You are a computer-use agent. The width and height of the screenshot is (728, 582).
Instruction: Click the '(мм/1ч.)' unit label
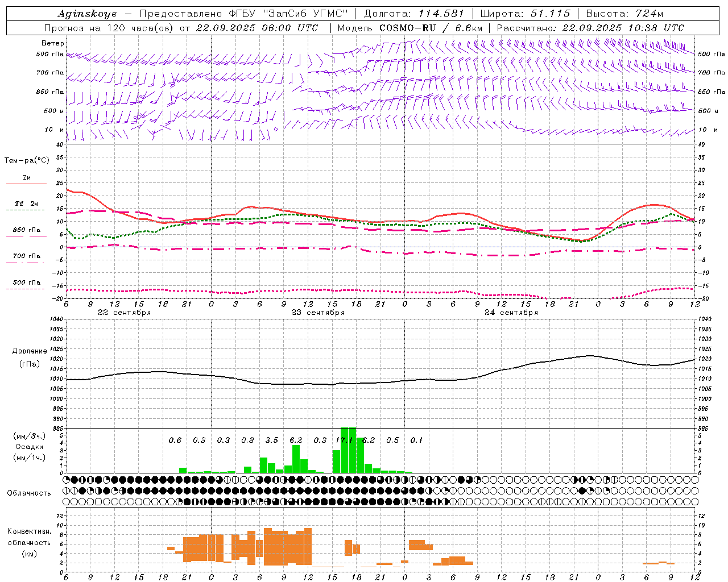30,458
